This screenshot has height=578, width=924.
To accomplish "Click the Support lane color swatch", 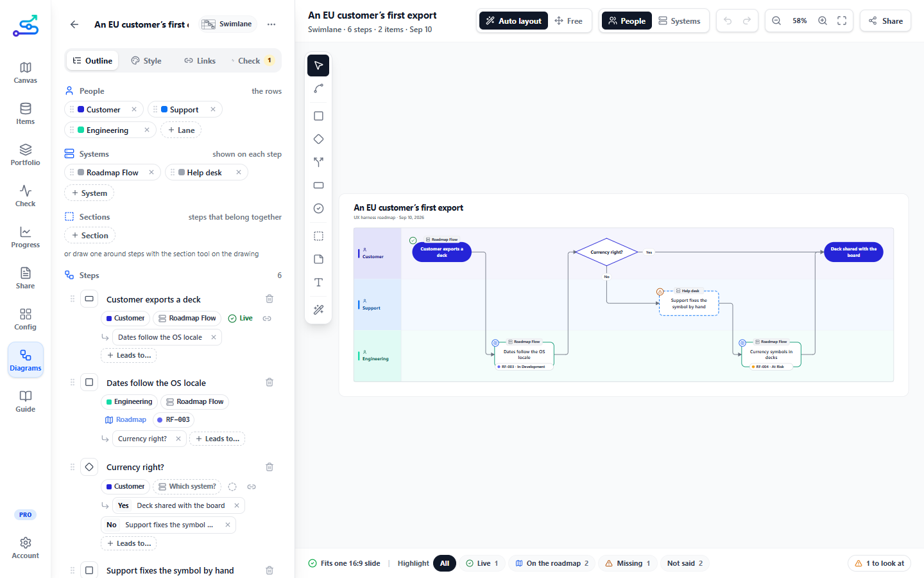I will (164, 110).
